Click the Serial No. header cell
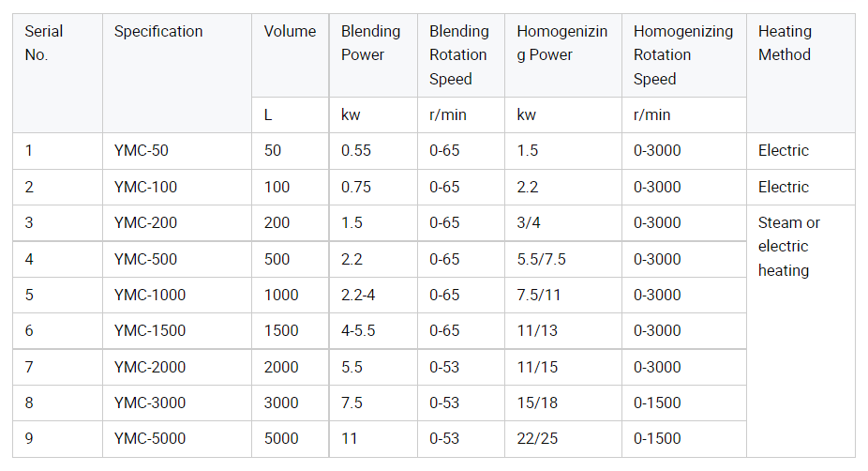Image resolution: width=868 pixels, height=471 pixels. click(57, 73)
